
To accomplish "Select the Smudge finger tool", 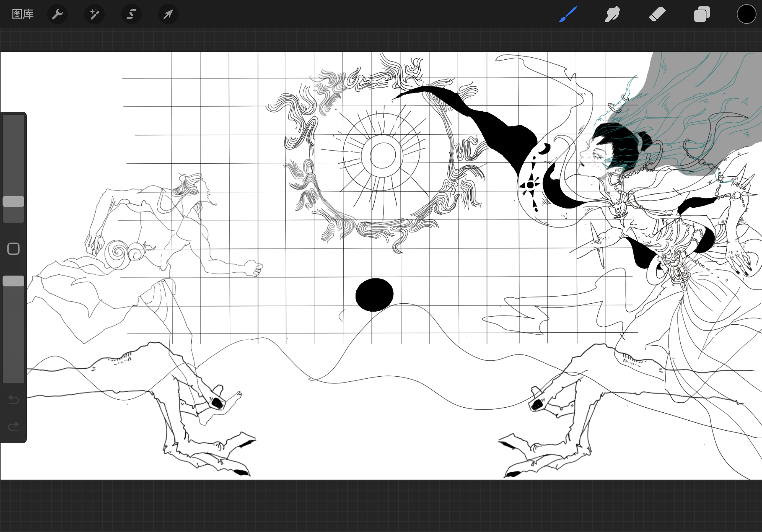I will (612, 14).
